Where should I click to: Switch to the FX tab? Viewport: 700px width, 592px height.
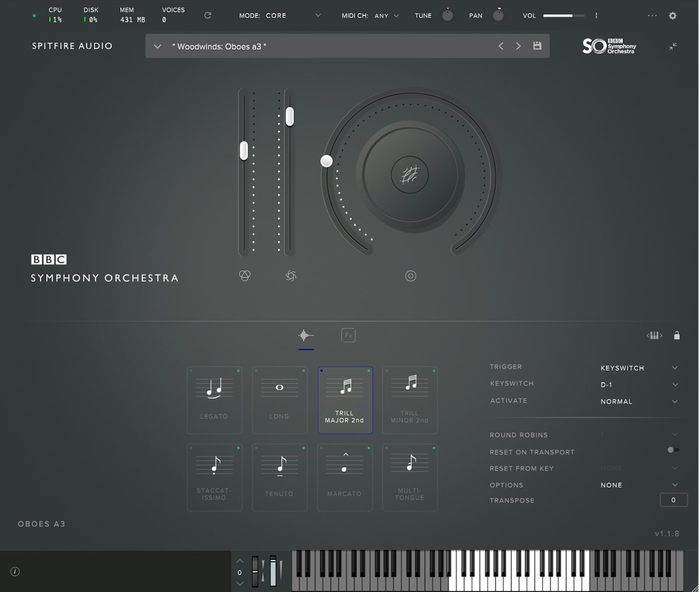(348, 335)
